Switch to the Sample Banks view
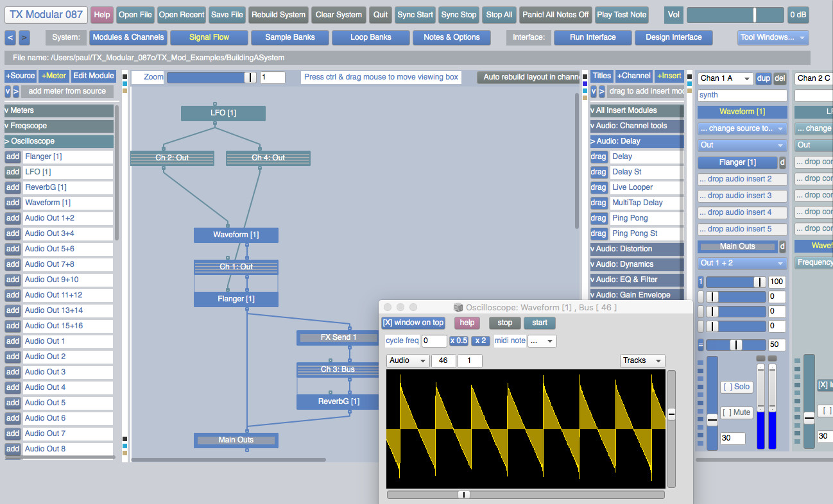Image resolution: width=833 pixels, height=504 pixels. (x=290, y=38)
